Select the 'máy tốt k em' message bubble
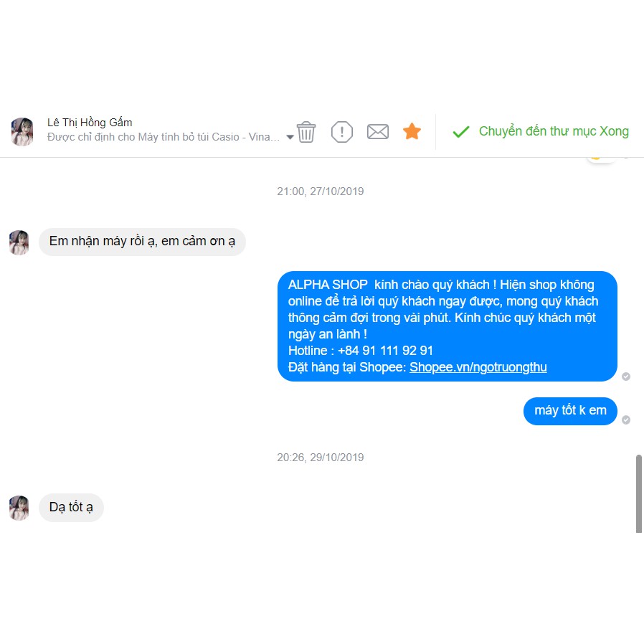The image size is (644, 644). click(x=570, y=411)
